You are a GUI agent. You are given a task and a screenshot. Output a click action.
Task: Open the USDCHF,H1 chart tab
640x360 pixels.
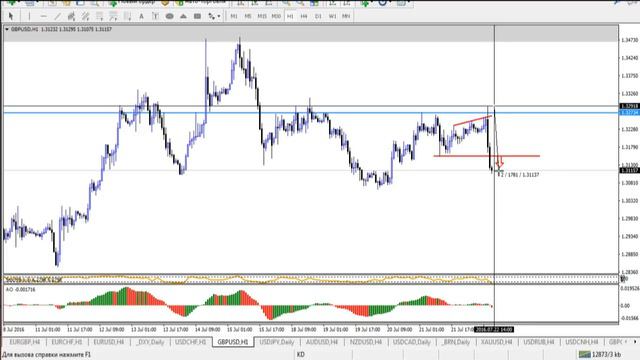click(190, 342)
